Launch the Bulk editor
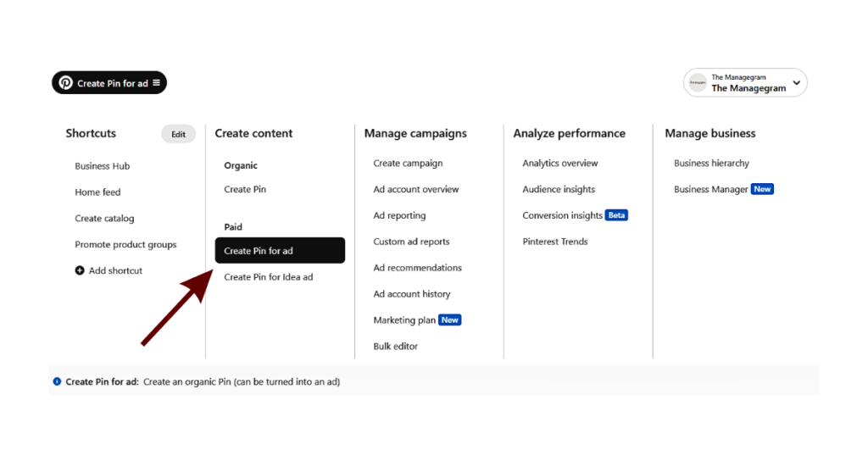 395,347
